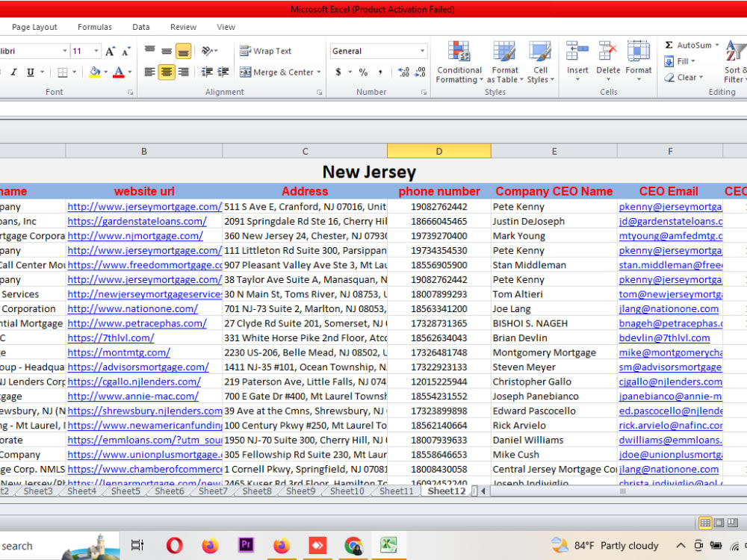Toggle Bottom Align icon
The width and height of the screenshot is (747, 560).
pyautogui.click(x=184, y=51)
